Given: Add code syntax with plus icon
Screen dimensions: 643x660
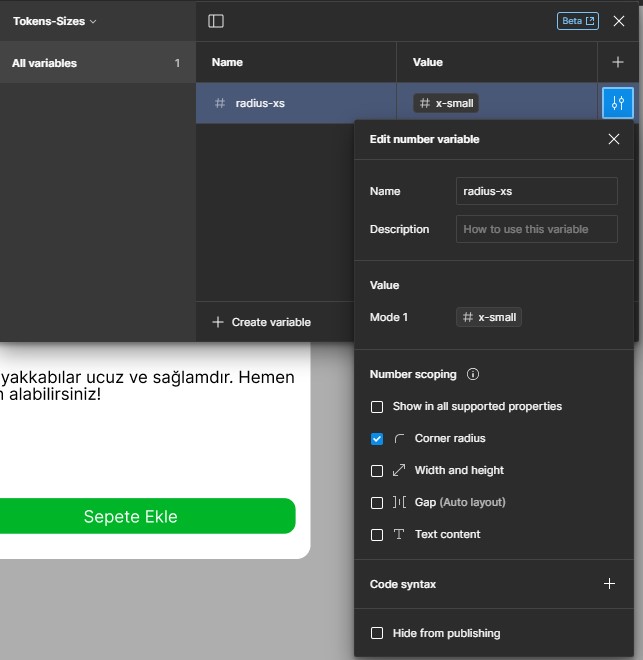Looking at the screenshot, I should [x=609, y=584].
